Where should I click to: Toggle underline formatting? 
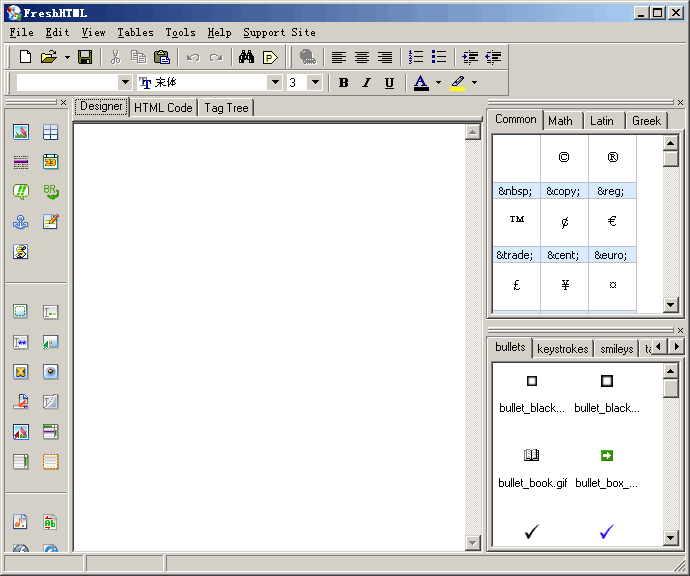tap(389, 83)
